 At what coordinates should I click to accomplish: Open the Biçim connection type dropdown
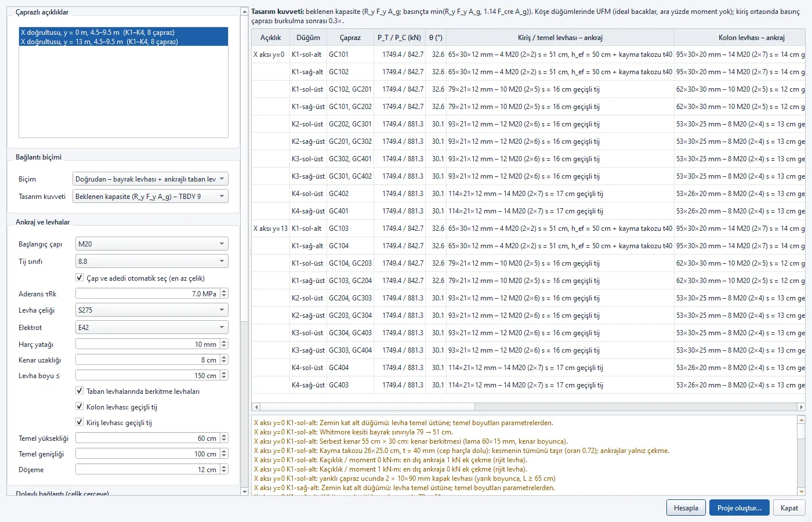(x=150, y=179)
